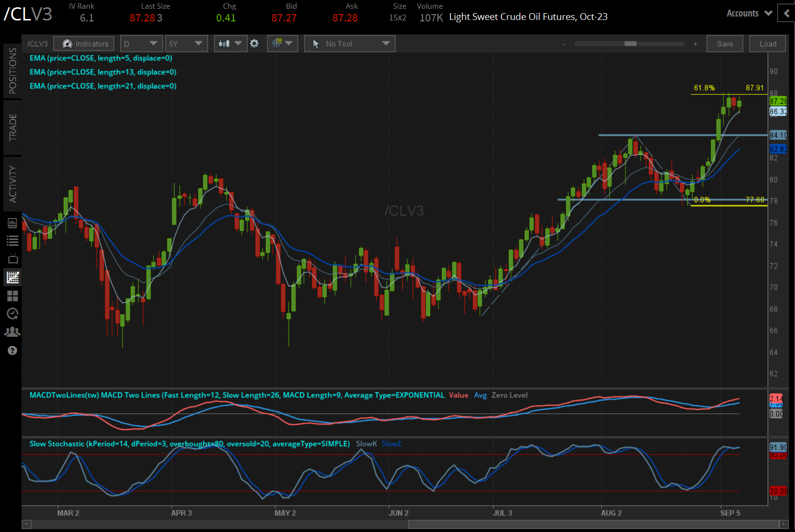Click the Ask value 87.28

click(345, 18)
